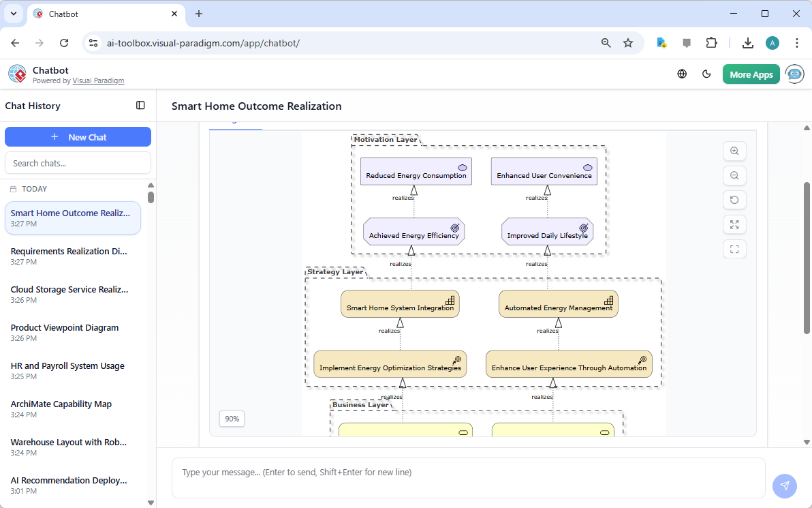Viewport: 812px width, 508px height.
Task: Zoom out of the diagram
Action: (x=734, y=175)
